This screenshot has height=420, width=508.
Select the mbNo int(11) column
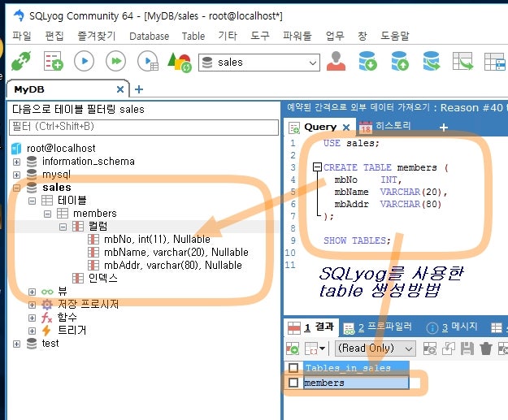click(x=157, y=240)
